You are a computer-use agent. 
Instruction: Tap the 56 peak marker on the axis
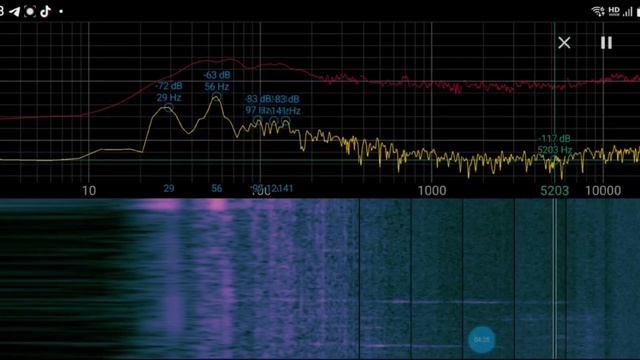[x=217, y=188]
